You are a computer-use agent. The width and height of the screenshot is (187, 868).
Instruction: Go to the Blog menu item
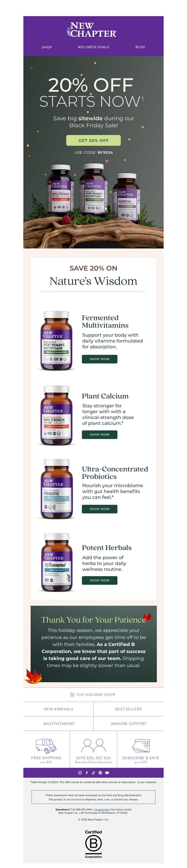140,47
